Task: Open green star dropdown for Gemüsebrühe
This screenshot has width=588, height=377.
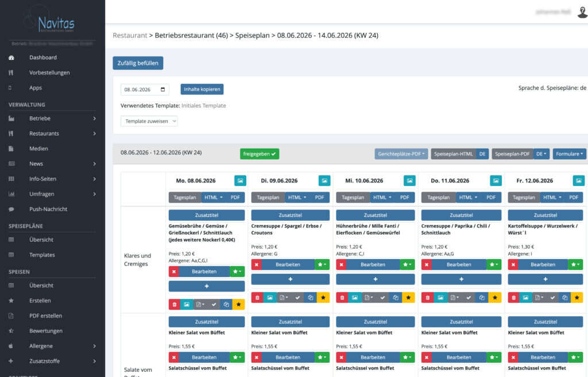Action: 237,271
